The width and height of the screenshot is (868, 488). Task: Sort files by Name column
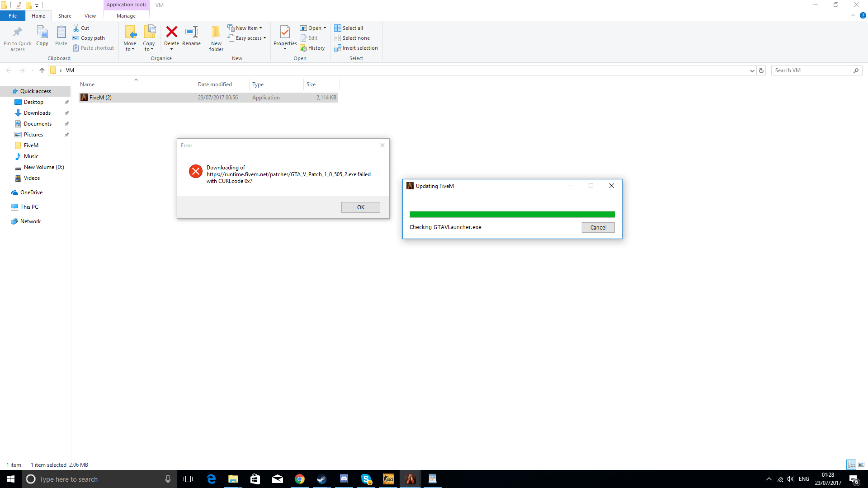(136, 84)
